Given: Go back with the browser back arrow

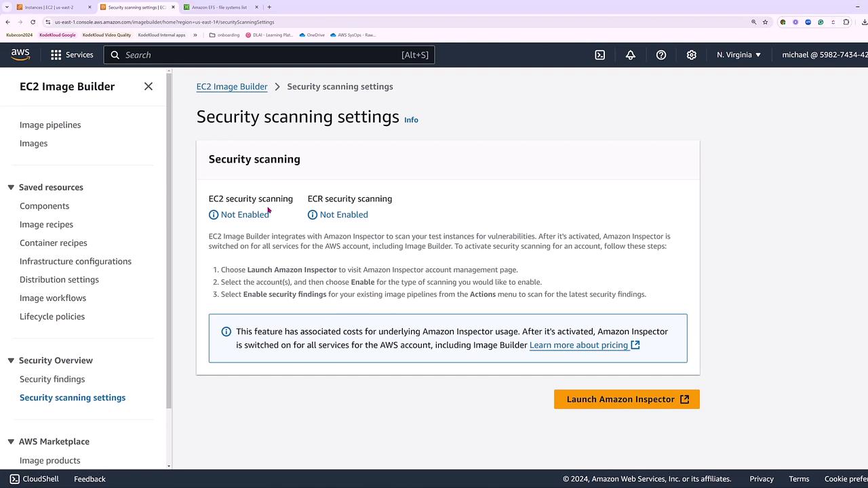Looking at the screenshot, I should click(7, 22).
